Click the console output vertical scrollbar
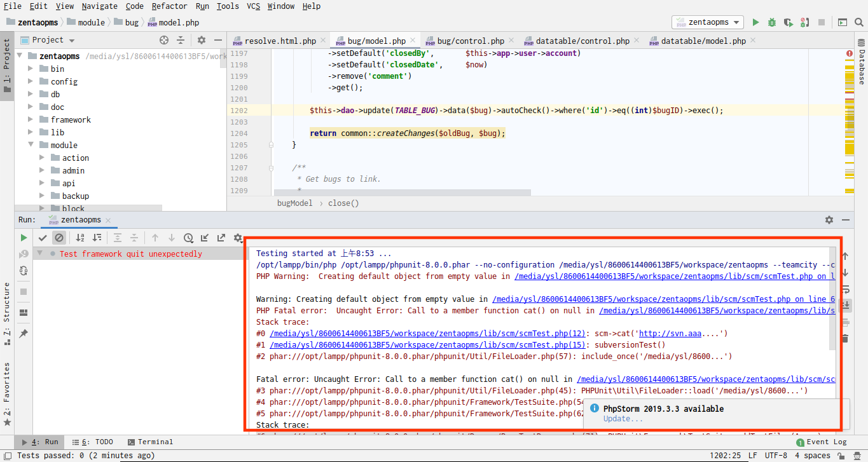This screenshot has width=868, height=462. 832,299
